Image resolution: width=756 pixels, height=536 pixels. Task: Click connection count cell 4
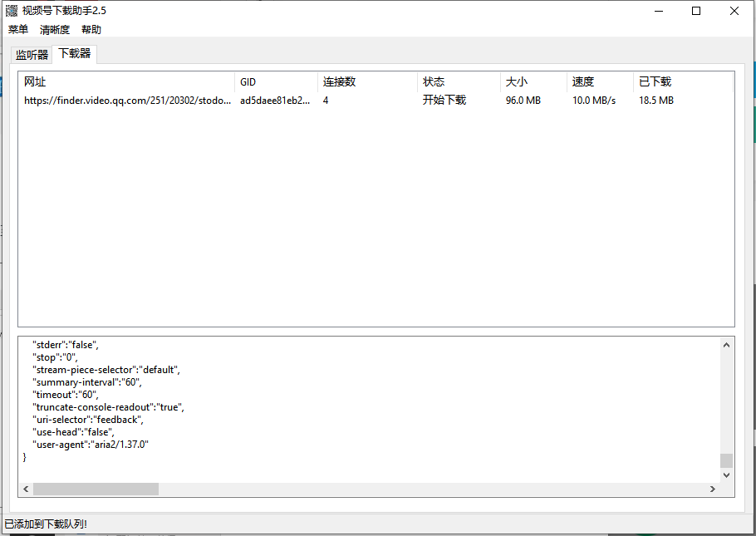326,101
